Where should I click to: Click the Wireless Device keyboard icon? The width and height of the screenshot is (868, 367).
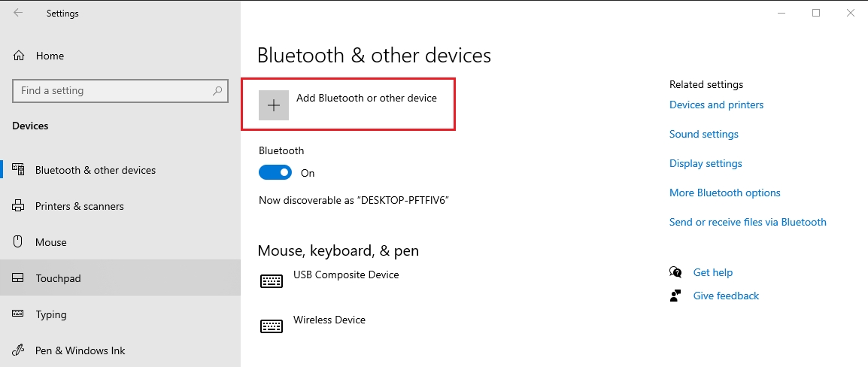(272, 326)
